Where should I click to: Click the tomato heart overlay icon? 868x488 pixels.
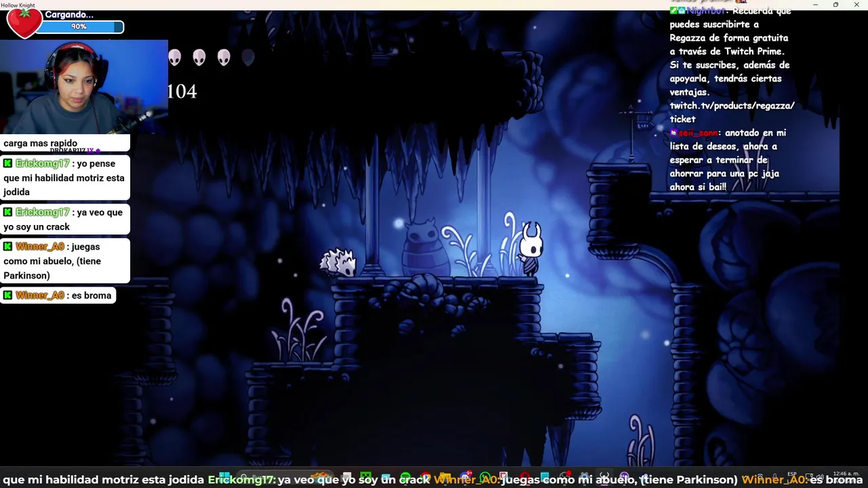point(24,24)
